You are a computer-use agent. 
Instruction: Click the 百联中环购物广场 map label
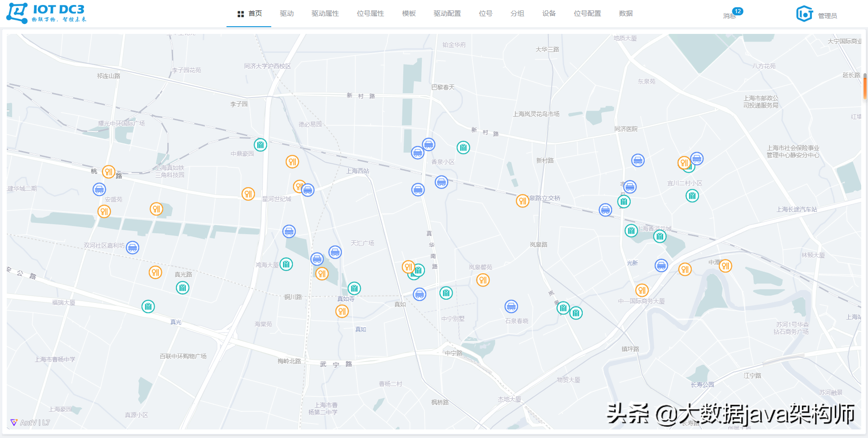pyautogui.click(x=183, y=356)
